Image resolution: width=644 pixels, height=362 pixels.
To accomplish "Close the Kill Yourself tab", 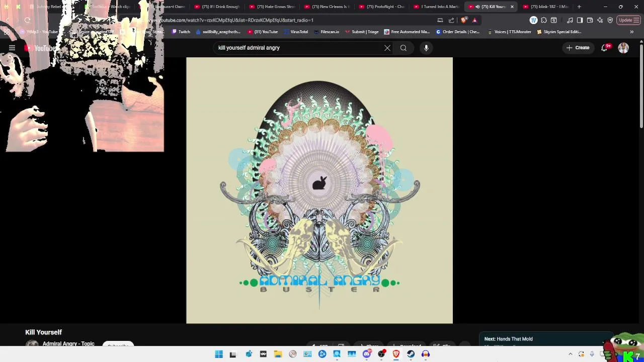I will 512,7.
